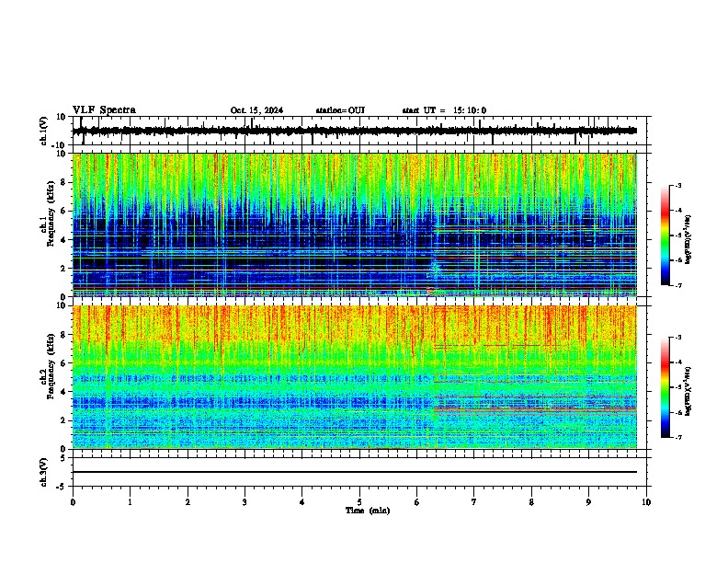Click the "5" tick on the time axis

(359, 502)
